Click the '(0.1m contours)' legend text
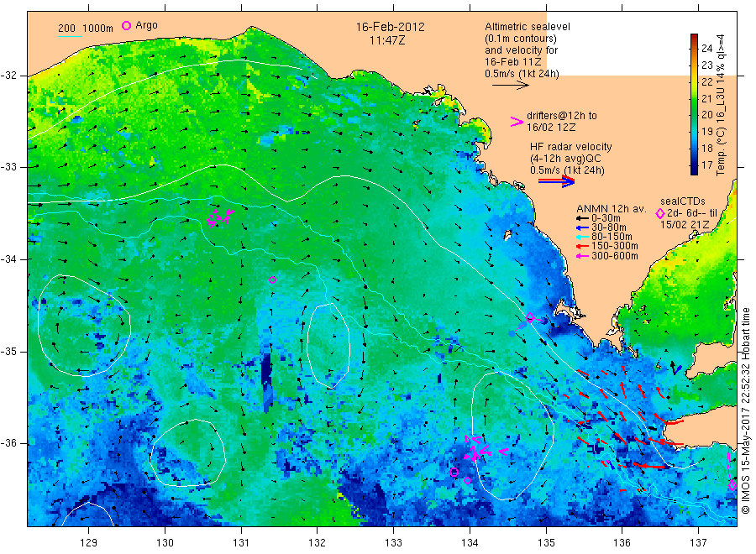Viewport: 756px width, 554px height. [x=521, y=39]
